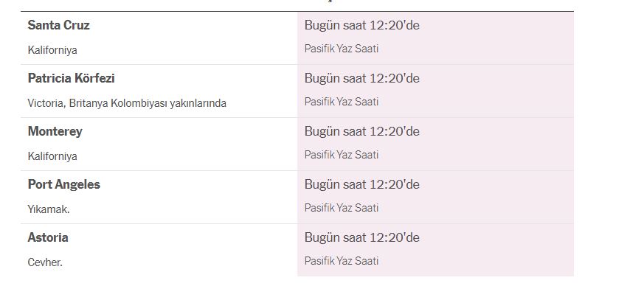644x286 pixels.
Task: Click Pasifik Yaz Saati in Santa Cruz row
Action: 342,49
